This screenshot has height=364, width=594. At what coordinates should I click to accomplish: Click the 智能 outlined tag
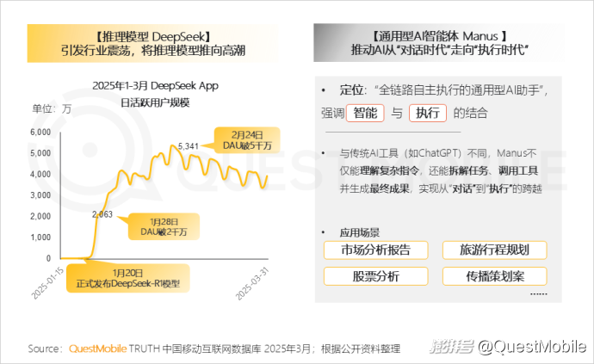tap(365, 113)
